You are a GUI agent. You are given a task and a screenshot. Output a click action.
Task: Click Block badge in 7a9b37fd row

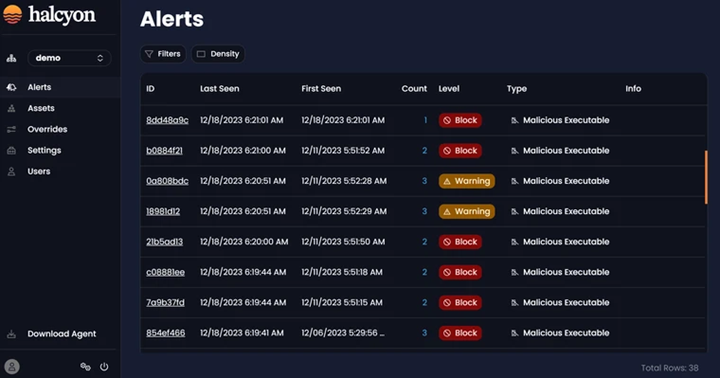[460, 303]
